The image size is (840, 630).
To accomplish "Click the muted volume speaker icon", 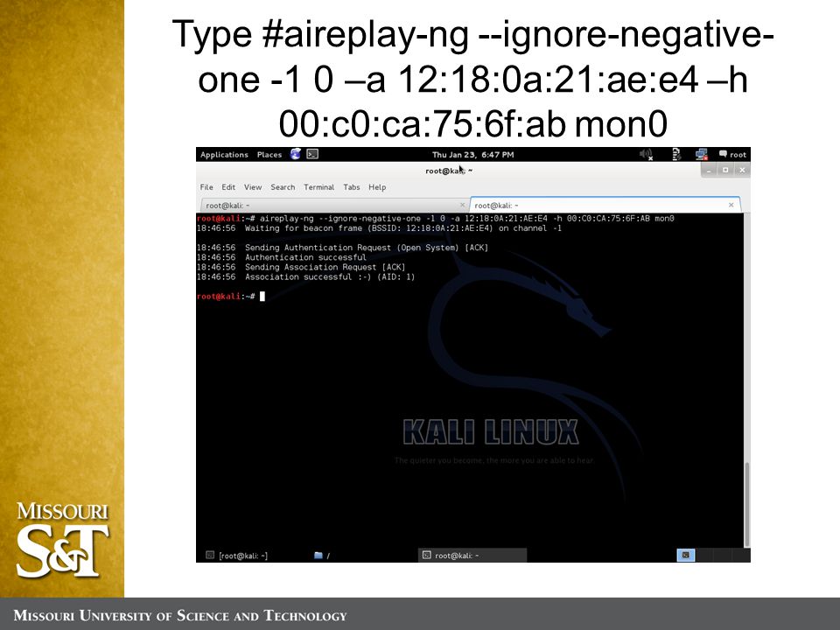I will click(647, 155).
